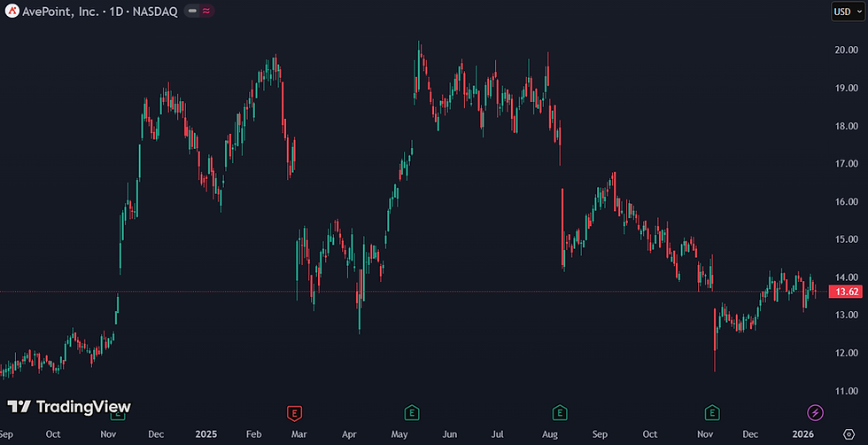
Task: Click the green May earnings marker
Action: point(411,413)
